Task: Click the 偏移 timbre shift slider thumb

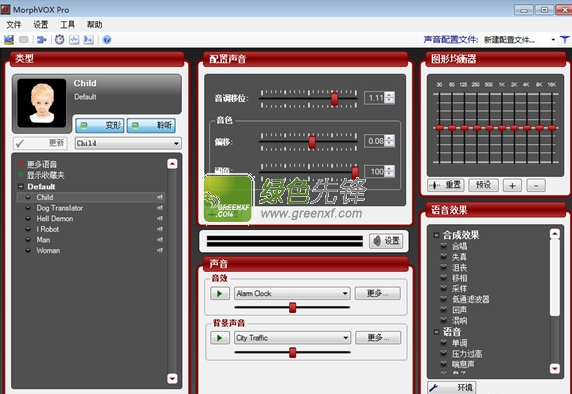Action: [x=312, y=142]
